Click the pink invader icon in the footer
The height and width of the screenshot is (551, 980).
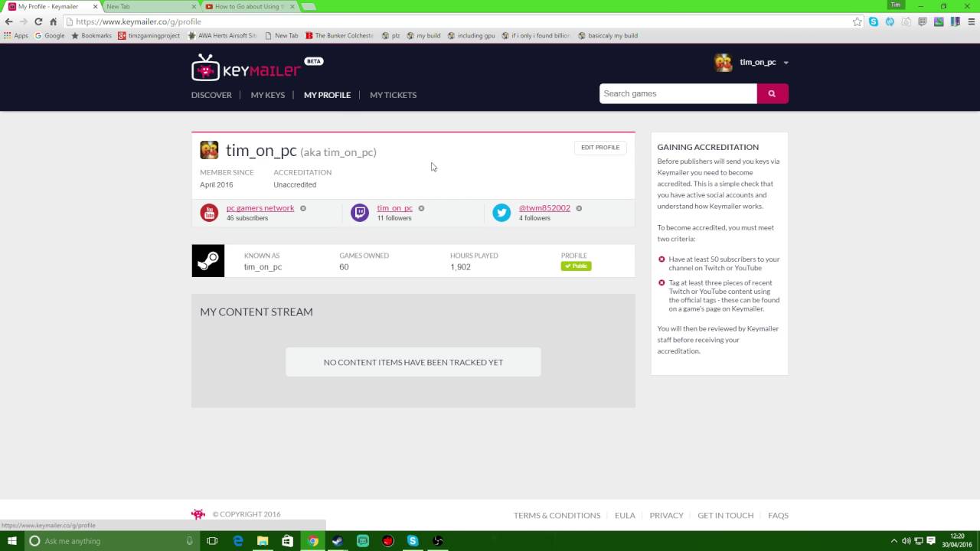click(198, 514)
